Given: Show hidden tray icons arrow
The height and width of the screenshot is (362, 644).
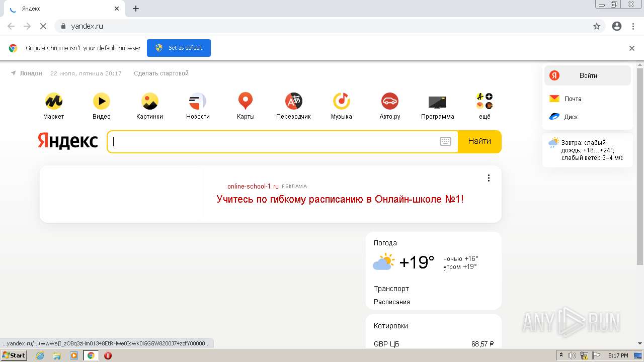Looking at the screenshot, I should pyautogui.click(x=561, y=355).
